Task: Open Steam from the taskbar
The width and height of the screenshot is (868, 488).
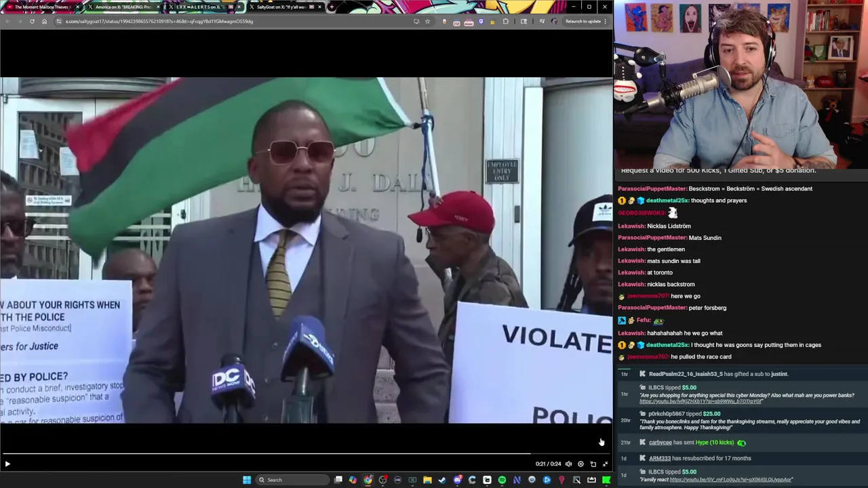Action: point(442,480)
